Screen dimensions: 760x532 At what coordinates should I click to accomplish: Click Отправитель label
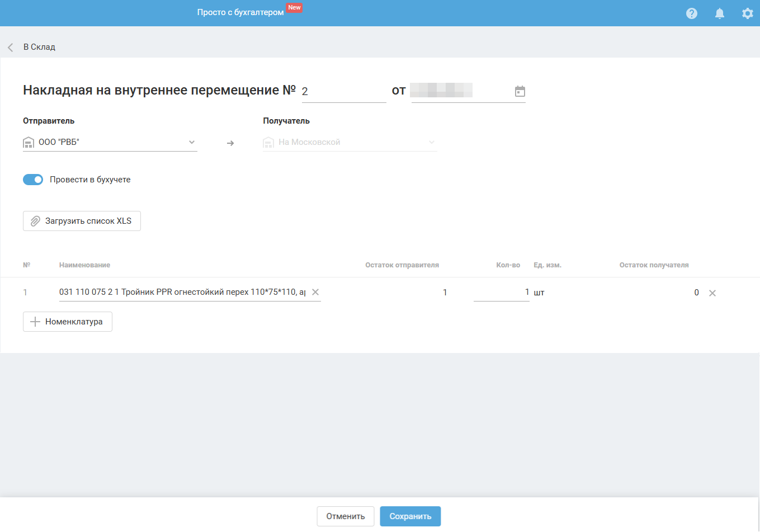[x=49, y=121]
